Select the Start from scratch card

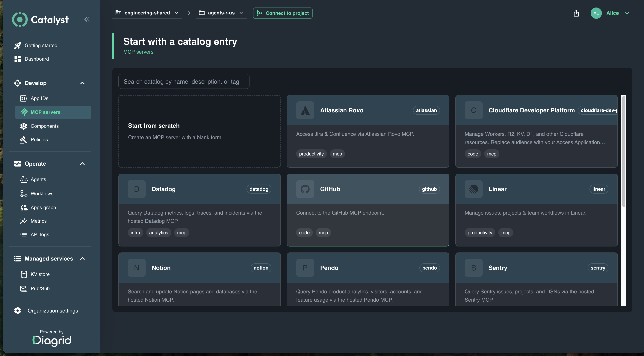199,131
